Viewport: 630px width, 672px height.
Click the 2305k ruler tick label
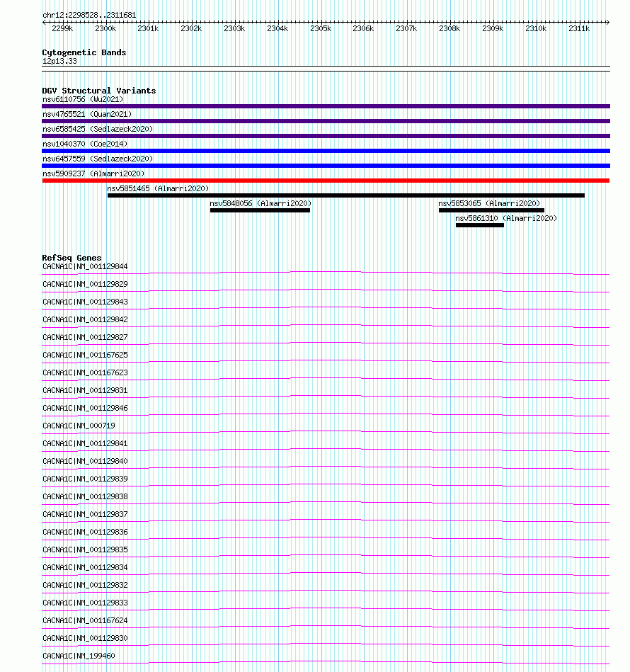pos(321,29)
